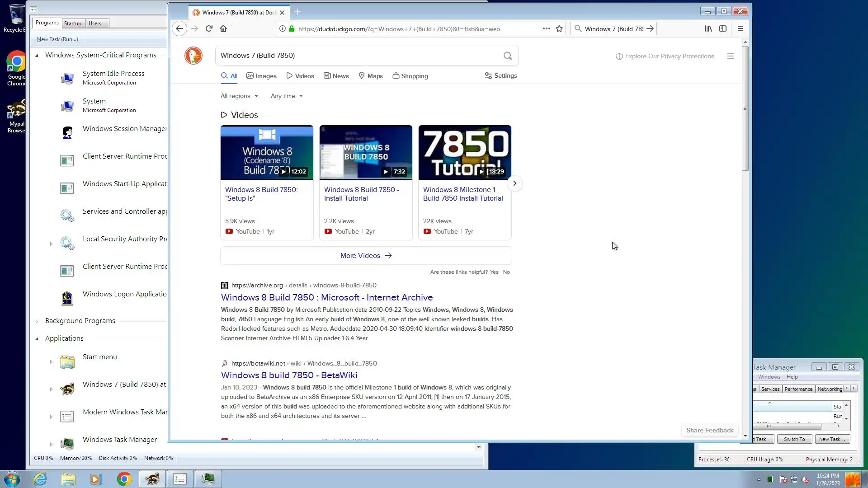
Task: Play the 7850 Tutorial video thumbnail
Action: pyautogui.click(x=465, y=153)
